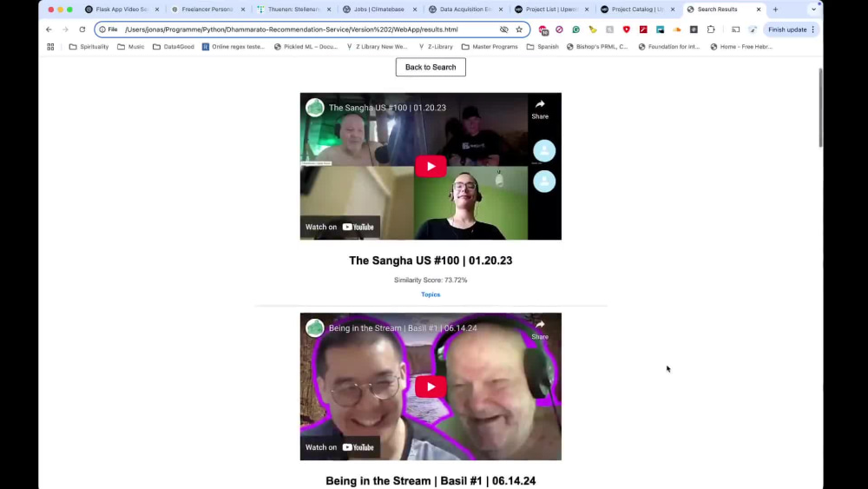Open the red square pen extension icon
This screenshot has height=489, width=868.
pos(643,30)
